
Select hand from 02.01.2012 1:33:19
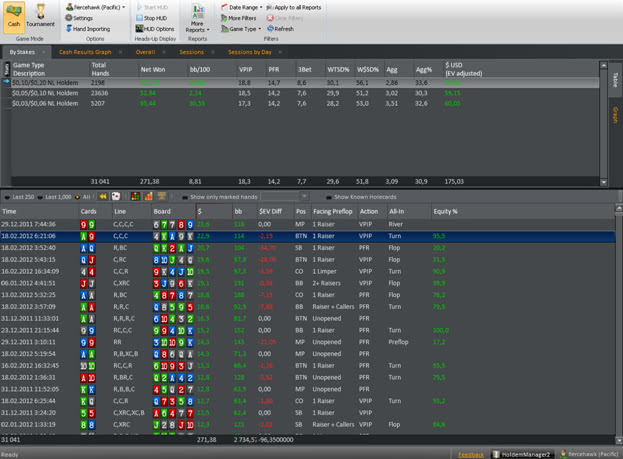[308, 424]
